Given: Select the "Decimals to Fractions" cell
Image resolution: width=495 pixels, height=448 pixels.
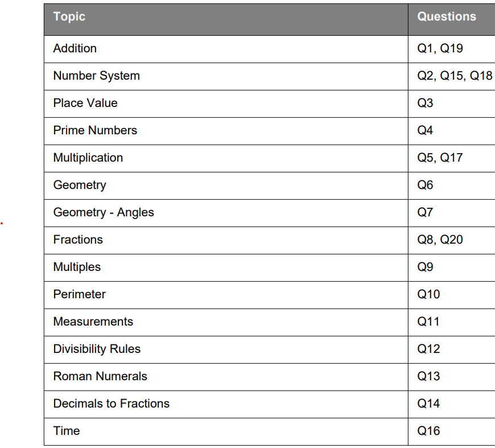Looking at the screenshot, I should 112,404.
